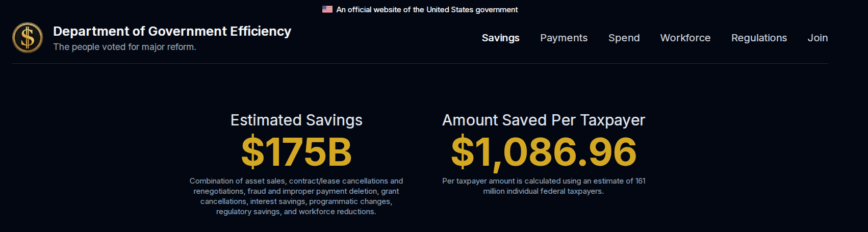868x232 pixels.
Task: Click 'million individual federal taxpayers' text line
Action: click(544, 191)
